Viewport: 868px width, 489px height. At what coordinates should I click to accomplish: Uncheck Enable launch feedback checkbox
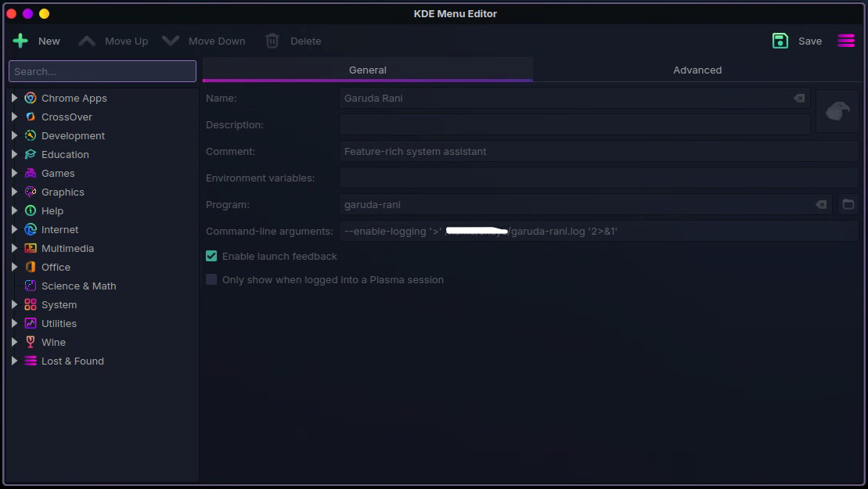point(211,256)
